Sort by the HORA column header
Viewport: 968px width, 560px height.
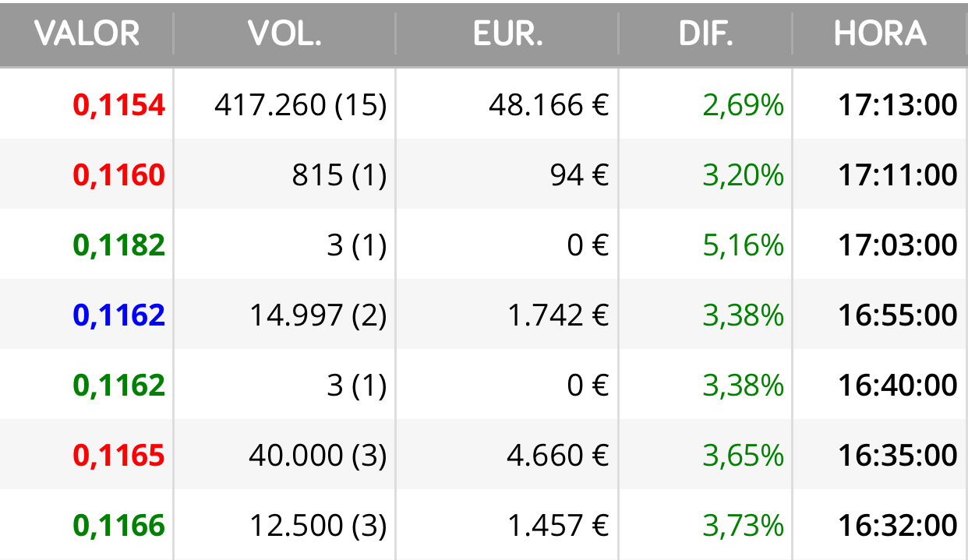click(880, 33)
